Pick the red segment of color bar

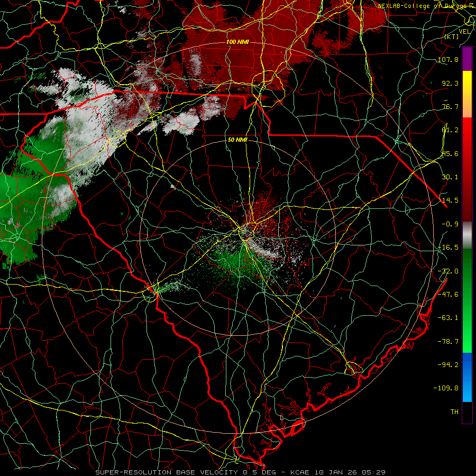click(467, 169)
